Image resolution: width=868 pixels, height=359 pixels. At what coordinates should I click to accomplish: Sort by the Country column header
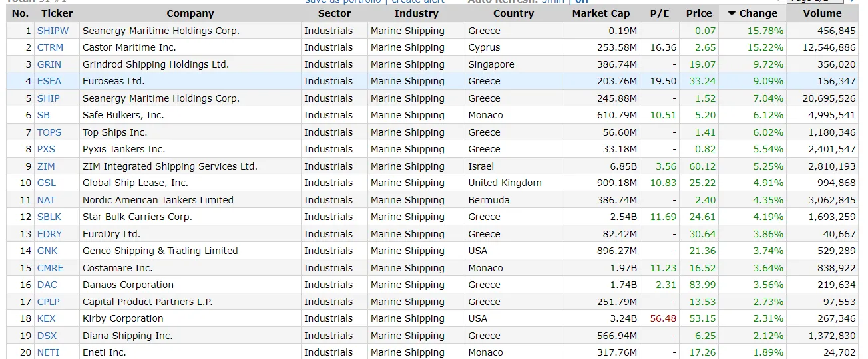pyautogui.click(x=514, y=13)
